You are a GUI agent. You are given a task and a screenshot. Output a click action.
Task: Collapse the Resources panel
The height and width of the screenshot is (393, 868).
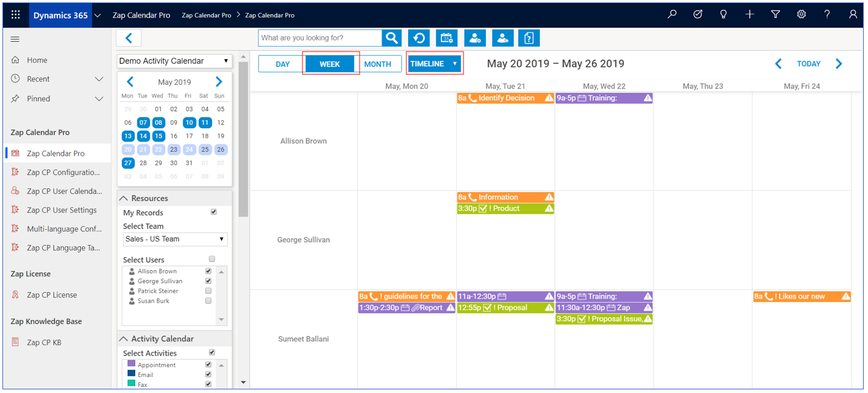pos(124,198)
